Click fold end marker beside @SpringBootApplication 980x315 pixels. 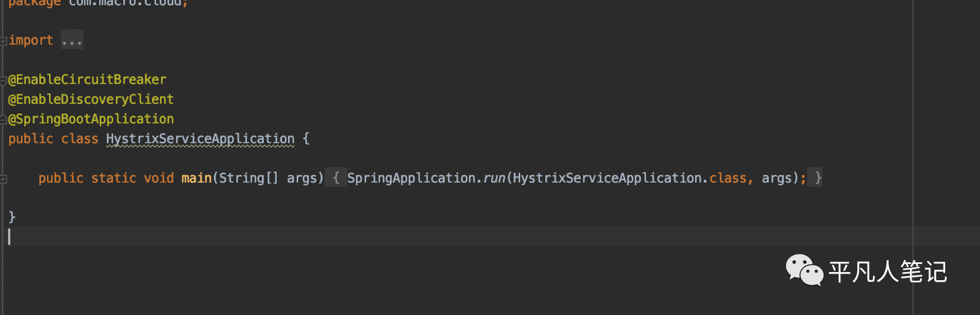(3, 120)
